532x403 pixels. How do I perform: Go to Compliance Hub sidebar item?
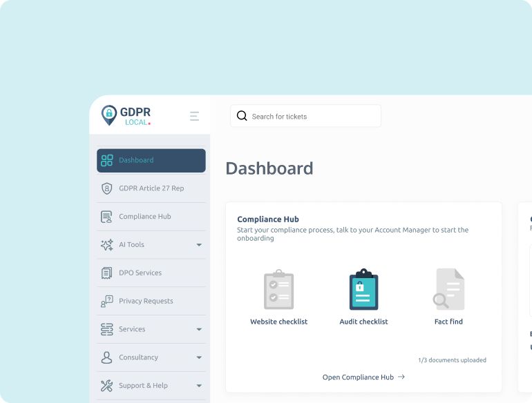(x=151, y=217)
